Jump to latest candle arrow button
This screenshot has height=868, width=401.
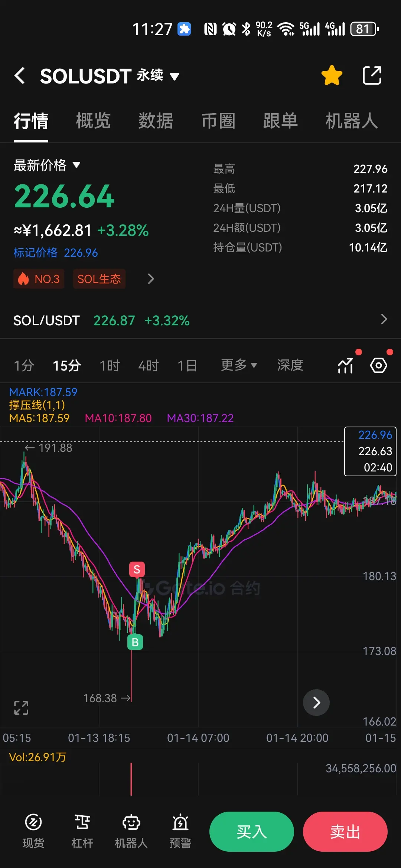[x=316, y=703]
